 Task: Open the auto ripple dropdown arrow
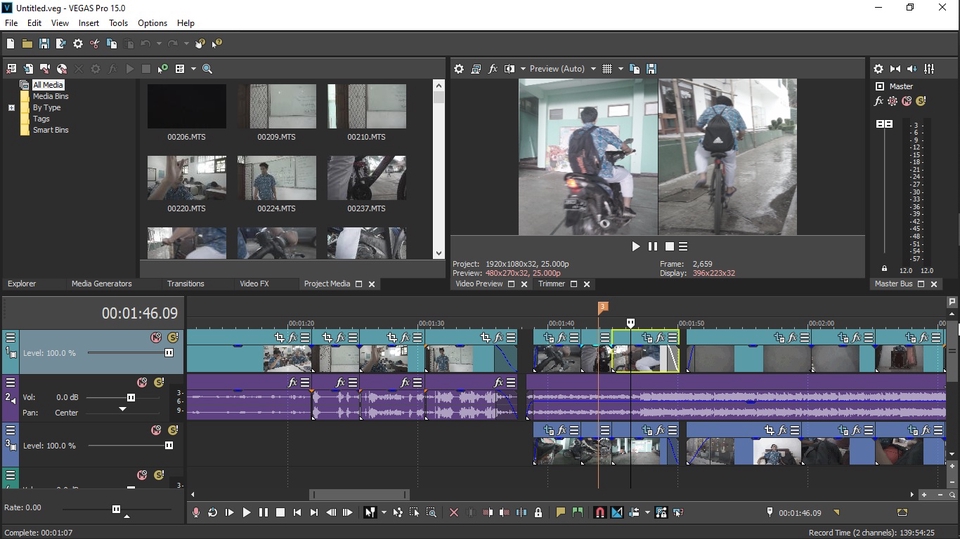pos(647,513)
